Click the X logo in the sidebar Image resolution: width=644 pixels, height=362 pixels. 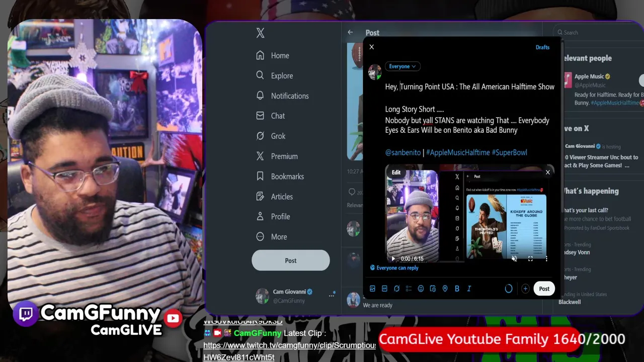tap(260, 33)
